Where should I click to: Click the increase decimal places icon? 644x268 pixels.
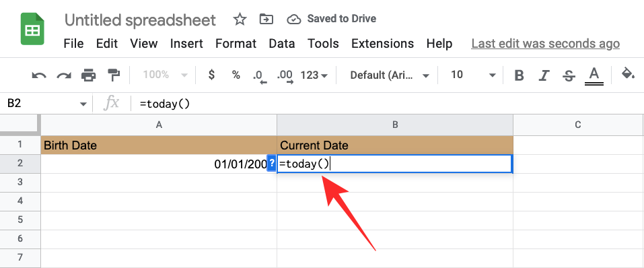coord(285,76)
